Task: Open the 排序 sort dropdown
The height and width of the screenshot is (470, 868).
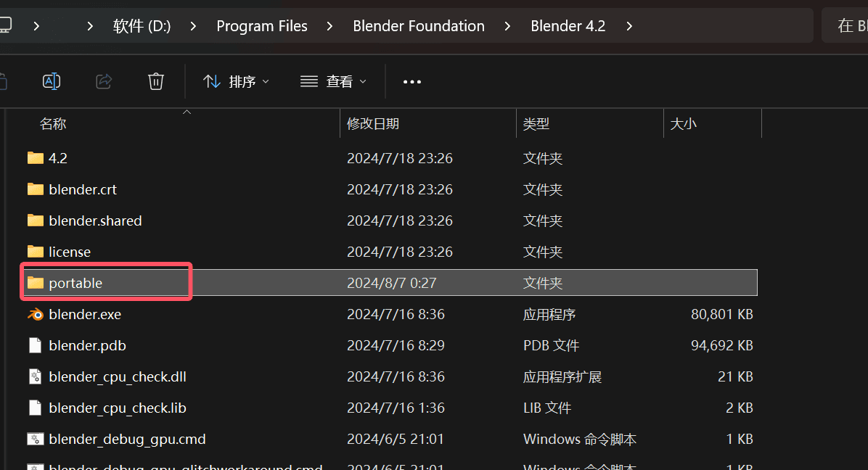Action: pyautogui.click(x=236, y=82)
